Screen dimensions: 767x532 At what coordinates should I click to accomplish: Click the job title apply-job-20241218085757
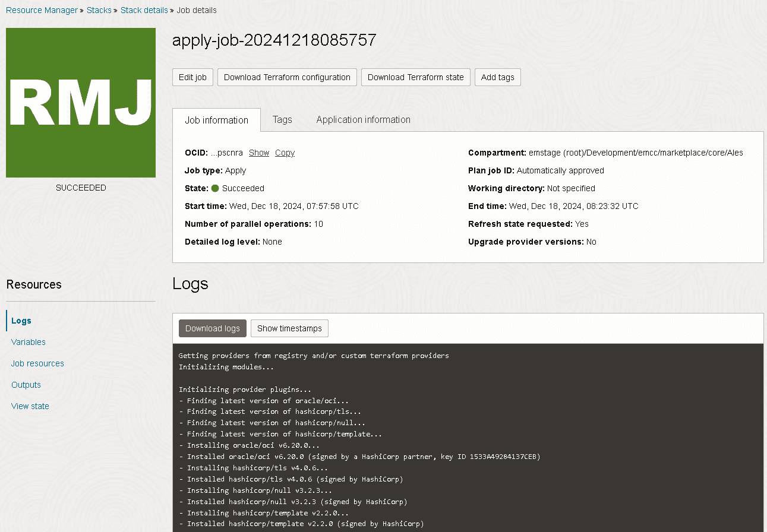(x=274, y=40)
